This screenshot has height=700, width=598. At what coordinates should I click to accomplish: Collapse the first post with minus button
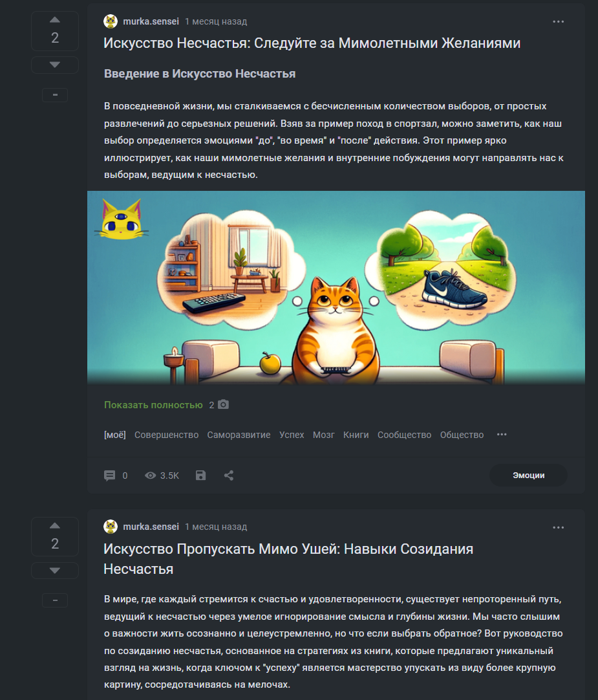click(x=55, y=94)
